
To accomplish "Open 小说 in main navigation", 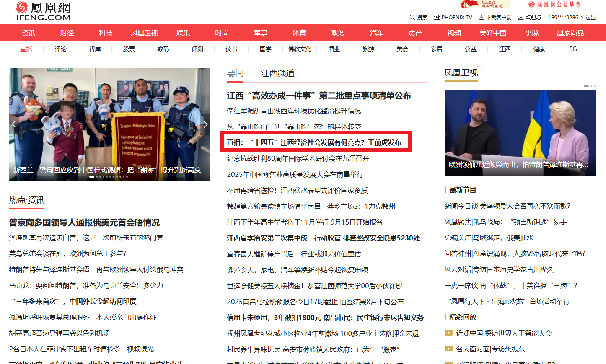I will tap(531, 33).
